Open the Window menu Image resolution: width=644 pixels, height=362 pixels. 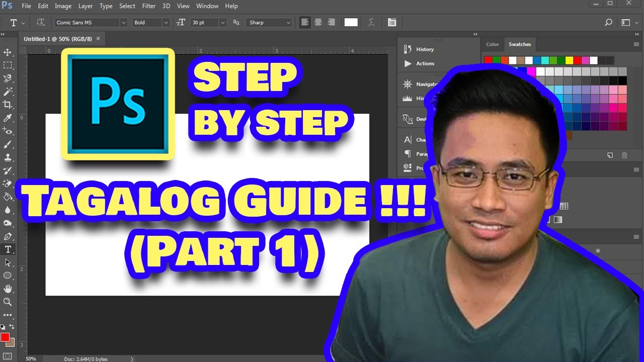(x=207, y=6)
